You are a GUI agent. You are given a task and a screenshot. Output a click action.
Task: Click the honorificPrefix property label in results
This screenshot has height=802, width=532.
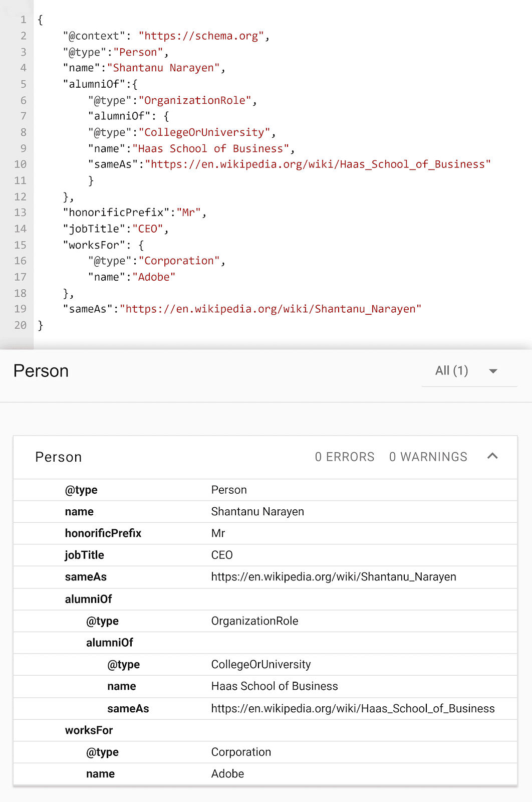point(103,533)
